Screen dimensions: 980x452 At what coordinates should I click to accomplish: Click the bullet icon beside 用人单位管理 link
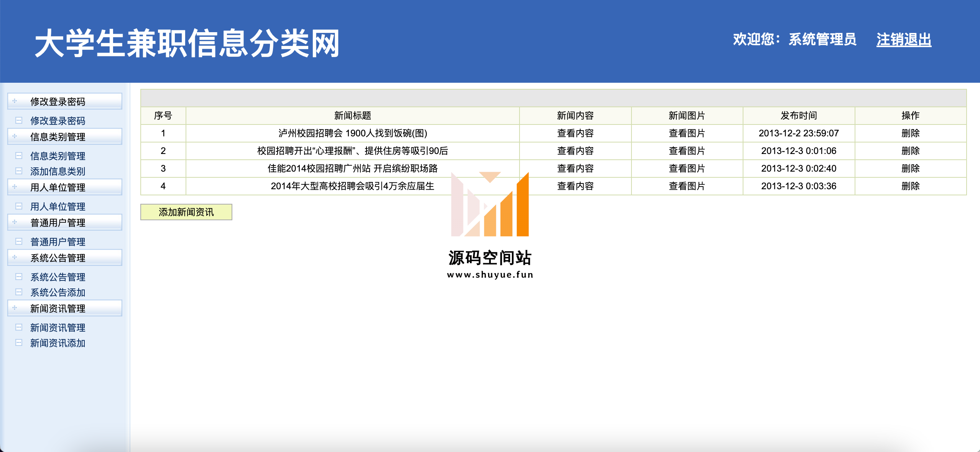tap(19, 206)
